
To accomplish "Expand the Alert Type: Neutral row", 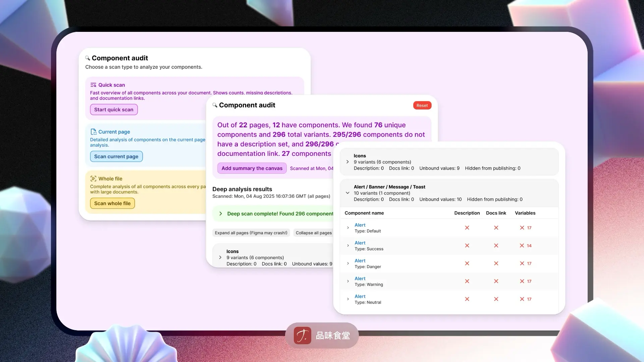I will (348, 299).
